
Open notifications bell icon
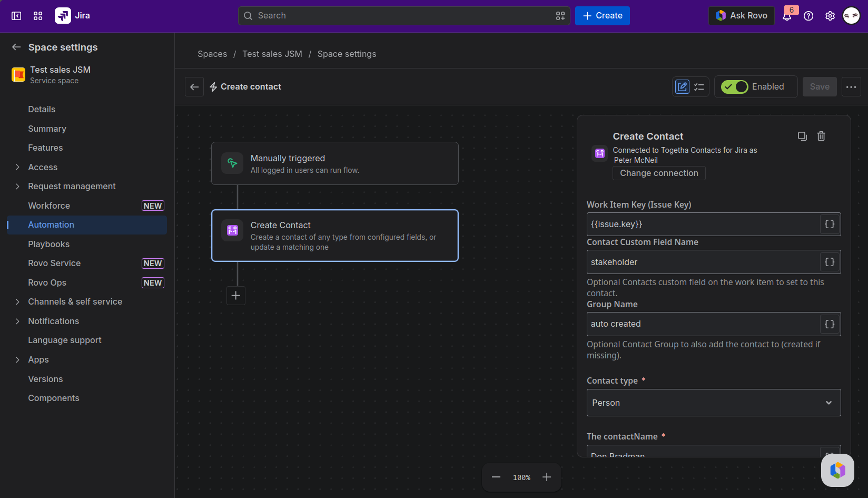[x=787, y=16]
